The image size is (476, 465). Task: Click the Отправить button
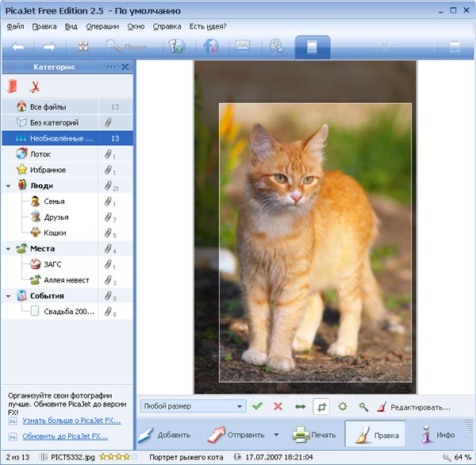[x=236, y=435]
